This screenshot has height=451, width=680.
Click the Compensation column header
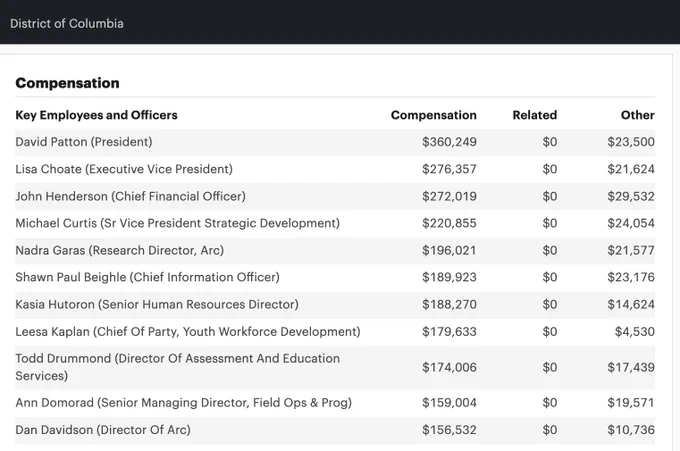click(x=434, y=115)
